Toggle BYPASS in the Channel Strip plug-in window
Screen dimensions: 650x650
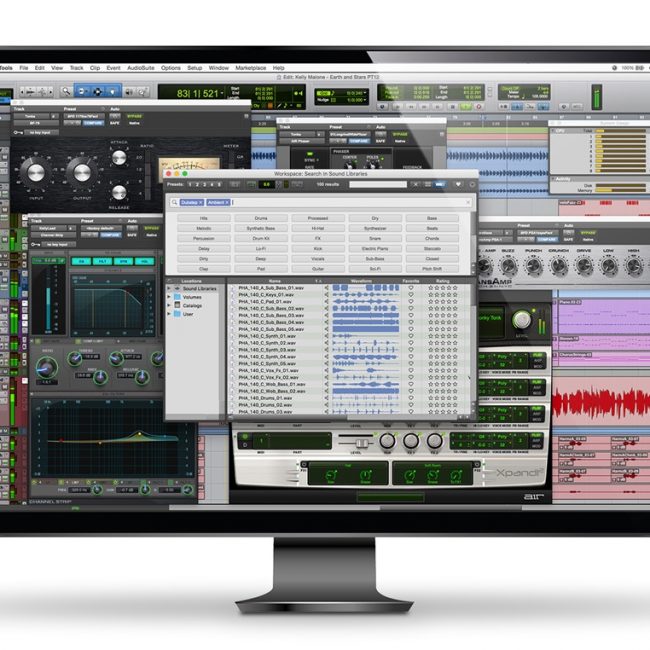(151, 228)
